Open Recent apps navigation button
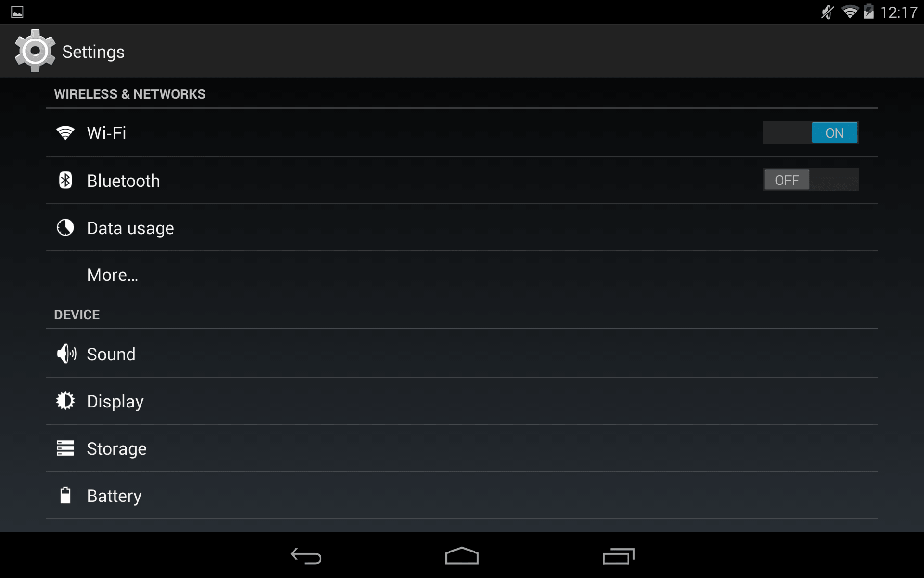The width and height of the screenshot is (924, 578). pyautogui.click(x=618, y=556)
